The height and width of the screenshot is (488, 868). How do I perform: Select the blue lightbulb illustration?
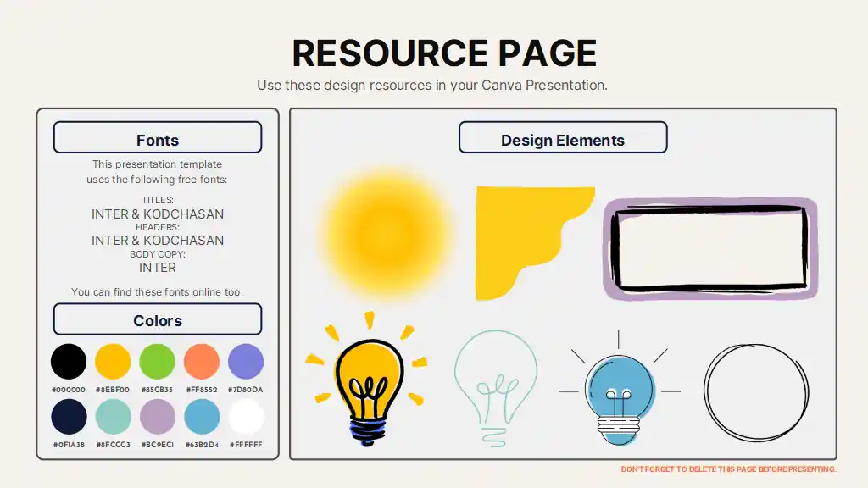click(x=620, y=388)
